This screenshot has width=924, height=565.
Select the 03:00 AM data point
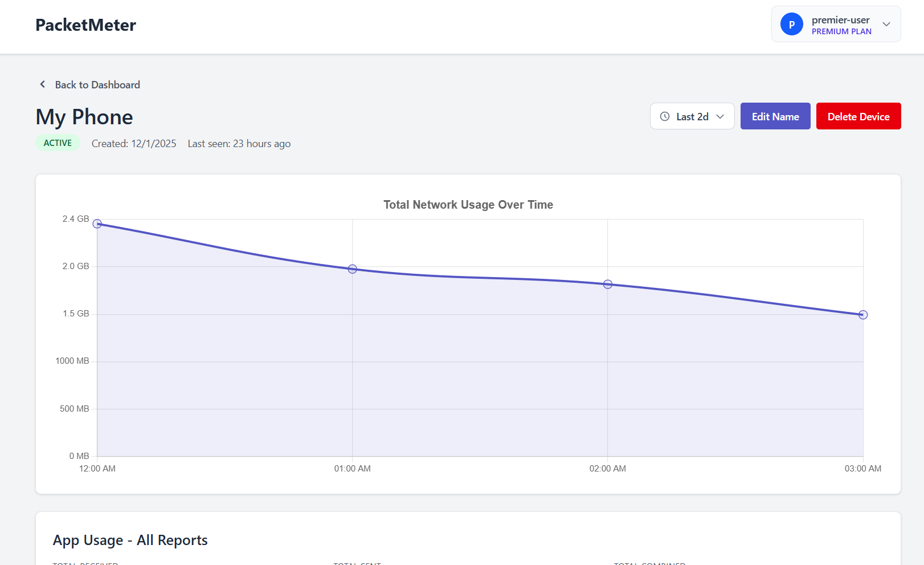(863, 315)
